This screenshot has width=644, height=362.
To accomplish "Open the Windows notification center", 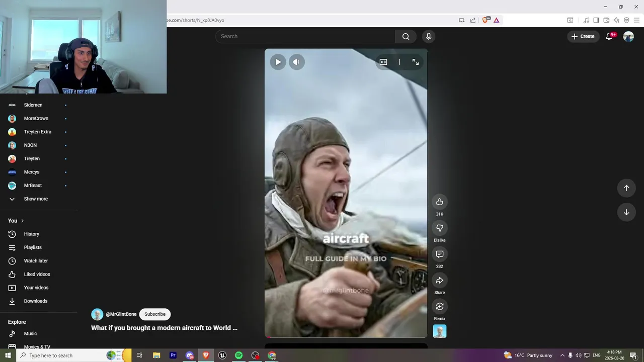I will coord(633,355).
